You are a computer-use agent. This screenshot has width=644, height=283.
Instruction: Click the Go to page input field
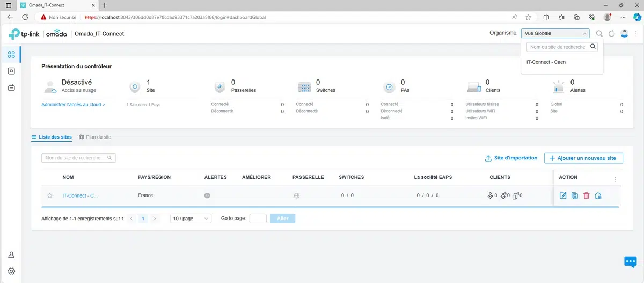click(x=258, y=219)
